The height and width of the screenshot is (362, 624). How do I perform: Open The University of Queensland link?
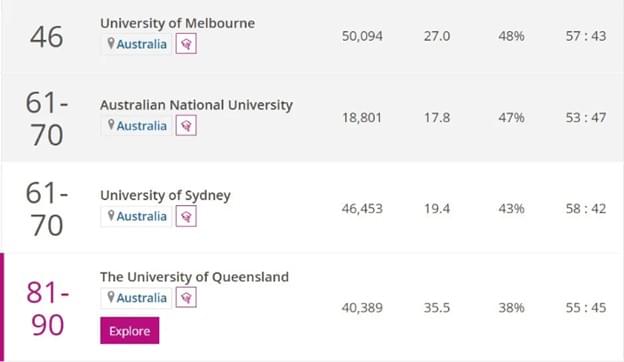pos(194,277)
